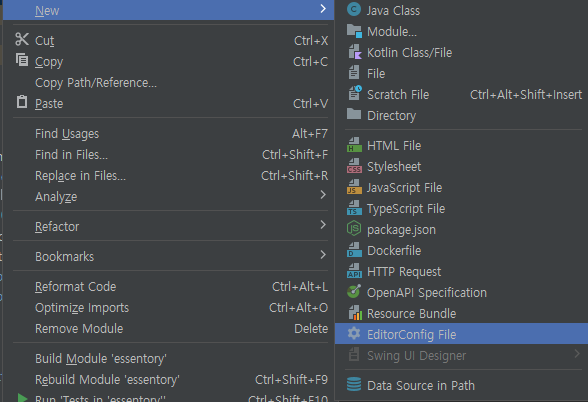588x402 pixels.
Task: Click the Data Source database icon
Action: point(354,384)
